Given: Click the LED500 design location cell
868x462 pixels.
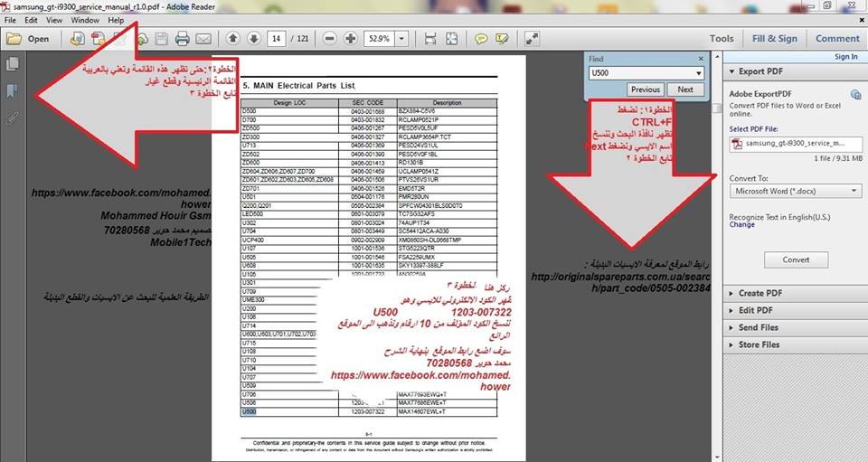Looking at the screenshot, I should [x=289, y=214].
